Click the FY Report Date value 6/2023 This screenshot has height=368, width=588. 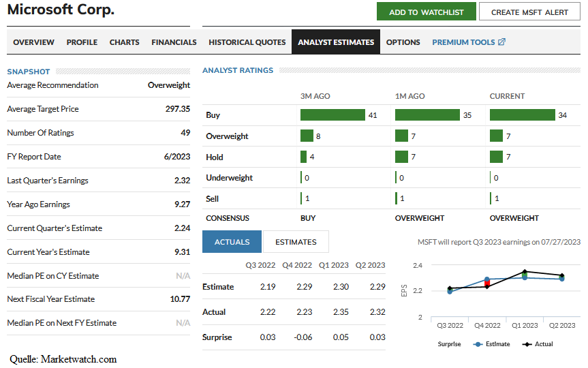pos(177,157)
